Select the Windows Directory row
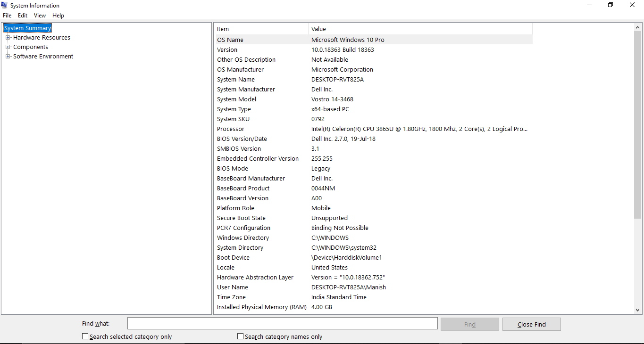644x344 pixels. tap(374, 238)
